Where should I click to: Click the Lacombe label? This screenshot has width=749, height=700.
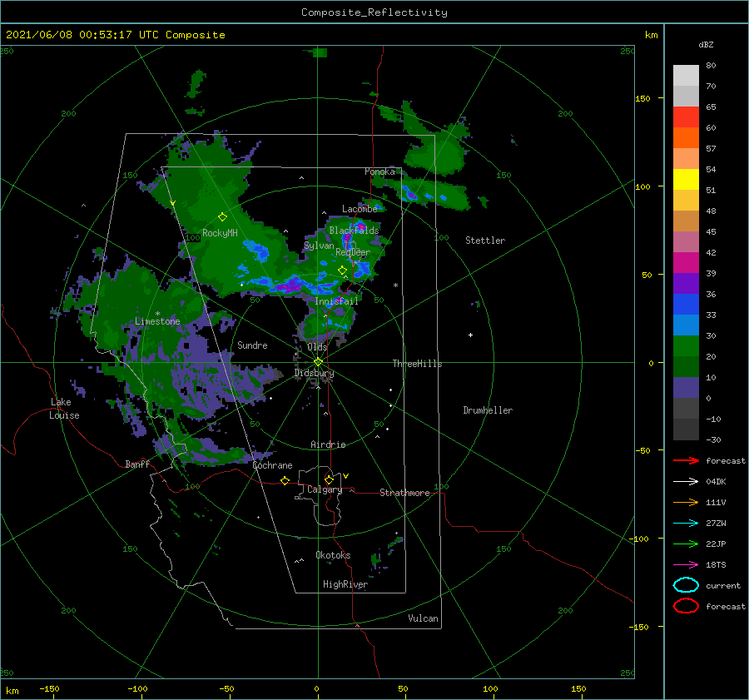(x=360, y=209)
